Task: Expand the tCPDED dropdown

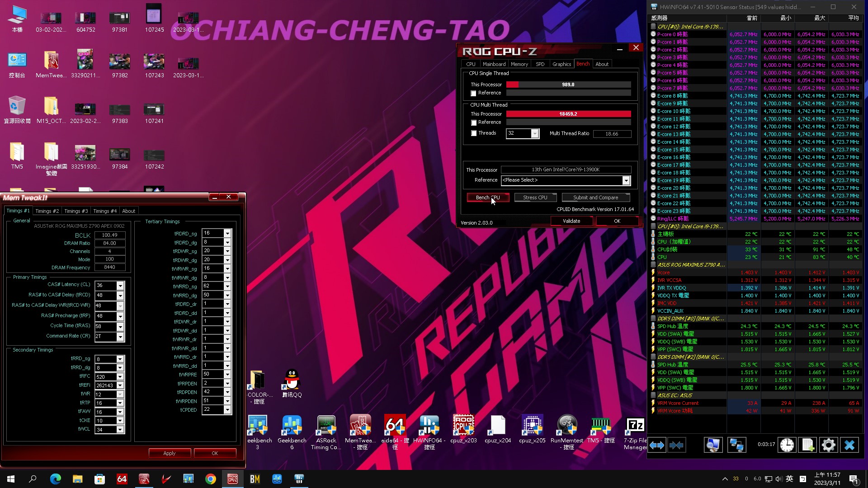Action: click(x=227, y=410)
